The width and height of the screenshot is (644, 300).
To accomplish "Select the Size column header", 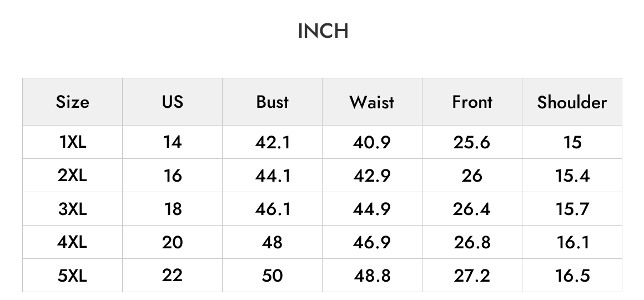I will click(72, 102).
